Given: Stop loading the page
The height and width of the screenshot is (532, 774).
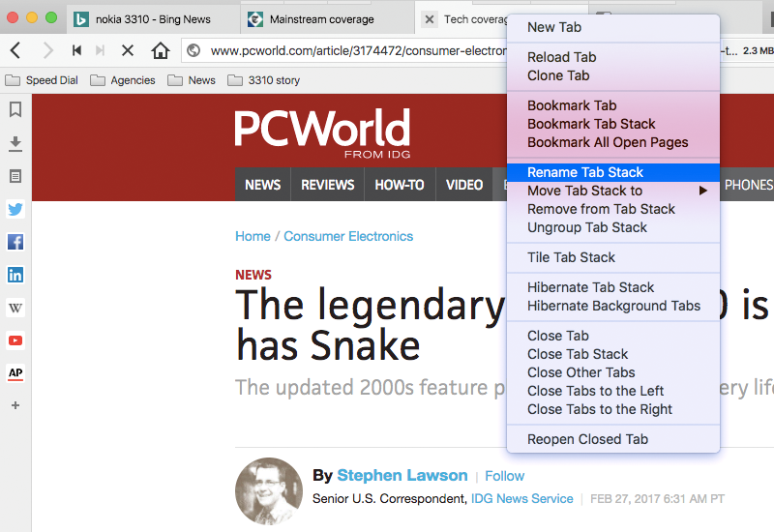Looking at the screenshot, I should [128, 50].
